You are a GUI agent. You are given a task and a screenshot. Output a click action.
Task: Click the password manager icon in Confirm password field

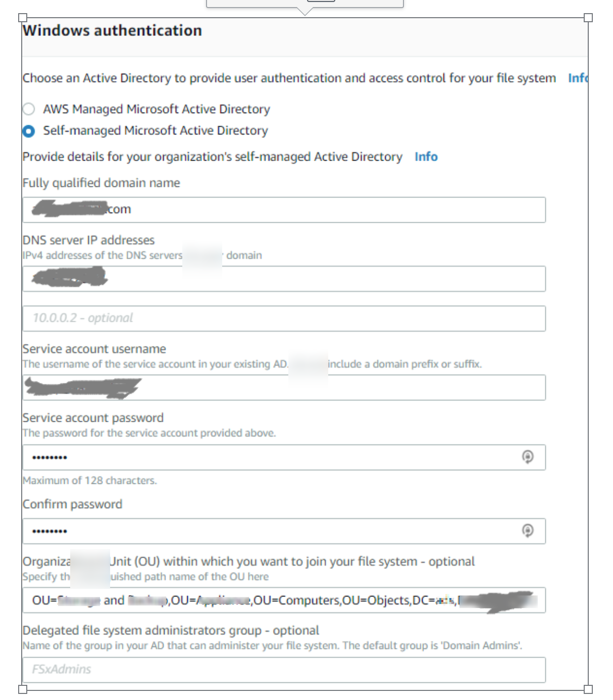point(527,531)
